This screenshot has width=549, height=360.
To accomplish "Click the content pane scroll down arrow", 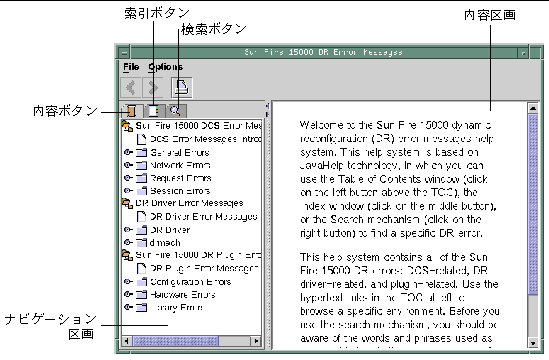I will [533, 343].
